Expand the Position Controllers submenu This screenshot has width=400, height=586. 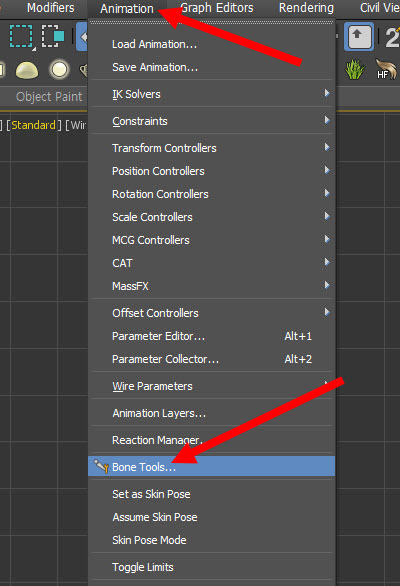point(212,171)
